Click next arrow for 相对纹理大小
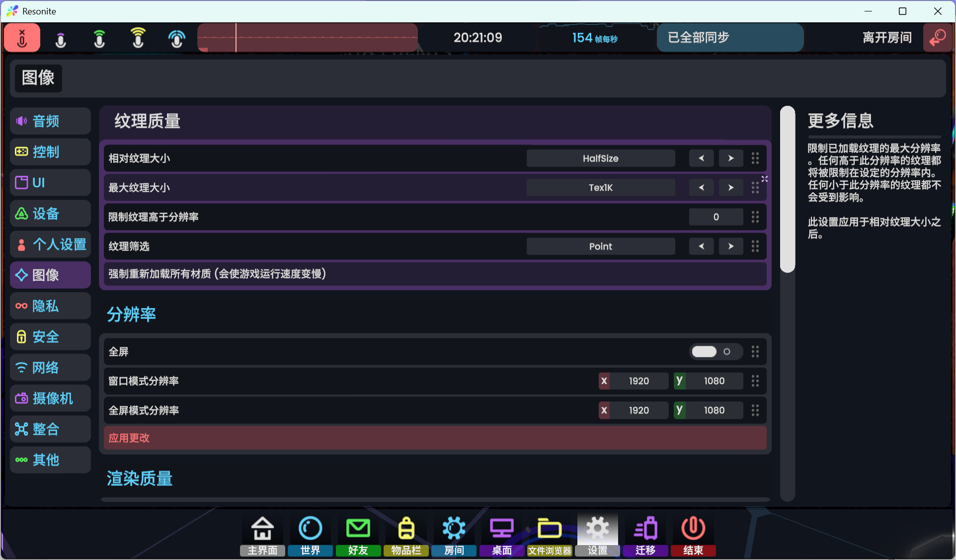This screenshot has width=956, height=560. (731, 159)
